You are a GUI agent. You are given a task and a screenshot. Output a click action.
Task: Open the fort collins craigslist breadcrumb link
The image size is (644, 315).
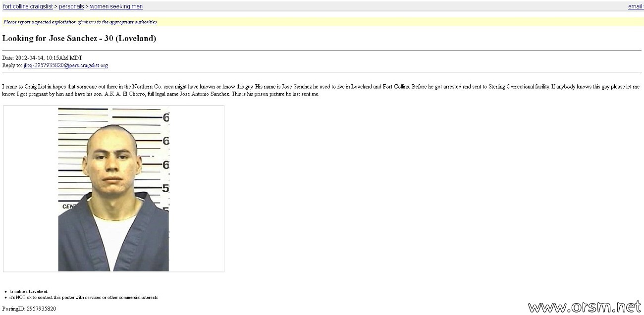[28, 6]
